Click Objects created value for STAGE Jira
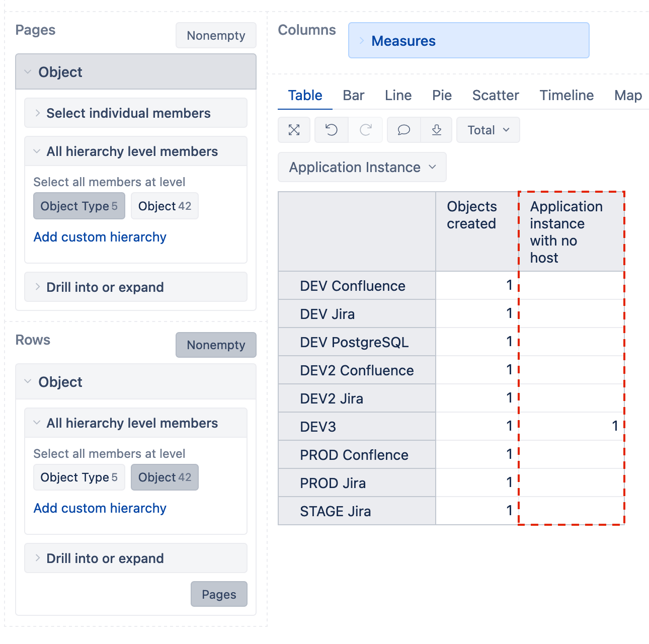Image resolution: width=649 pixels, height=644 pixels. pos(477,511)
